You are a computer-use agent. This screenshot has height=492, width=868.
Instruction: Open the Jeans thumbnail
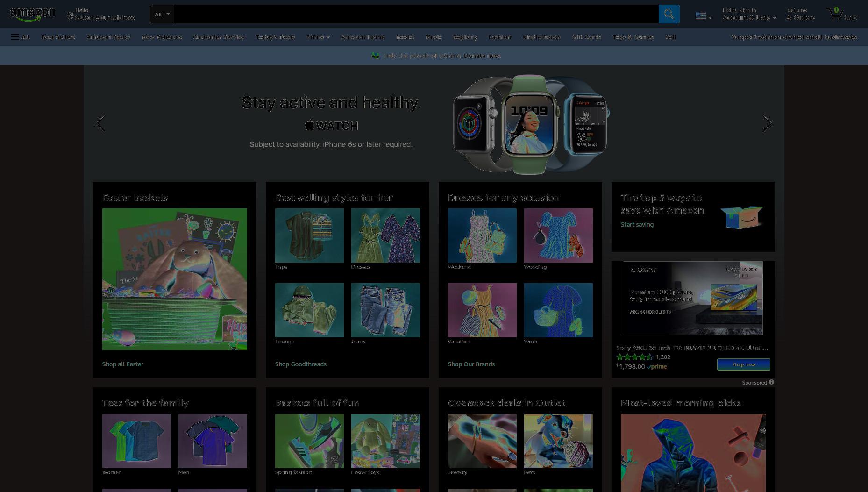[x=385, y=310]
